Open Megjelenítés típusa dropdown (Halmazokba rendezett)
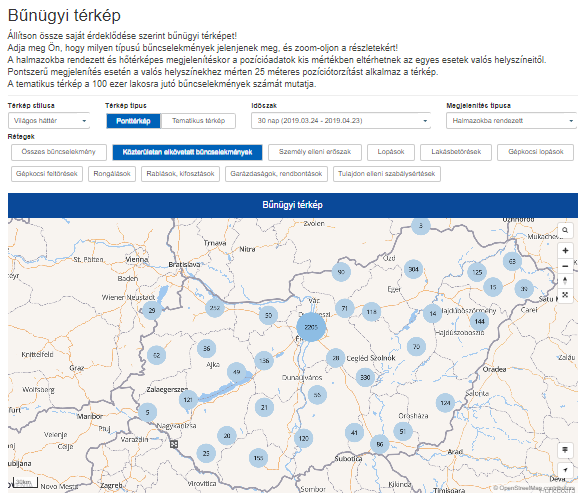 click(511, 121)
